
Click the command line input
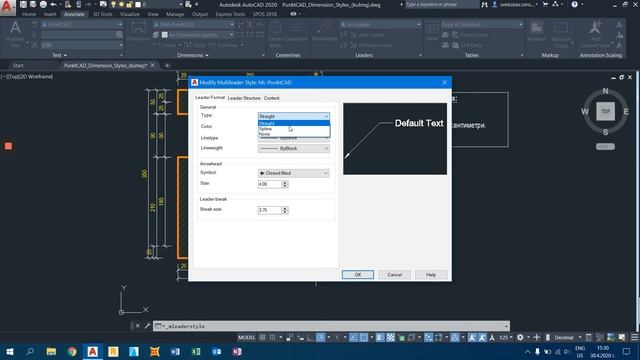pyautogui.click(x=331, y=326)
